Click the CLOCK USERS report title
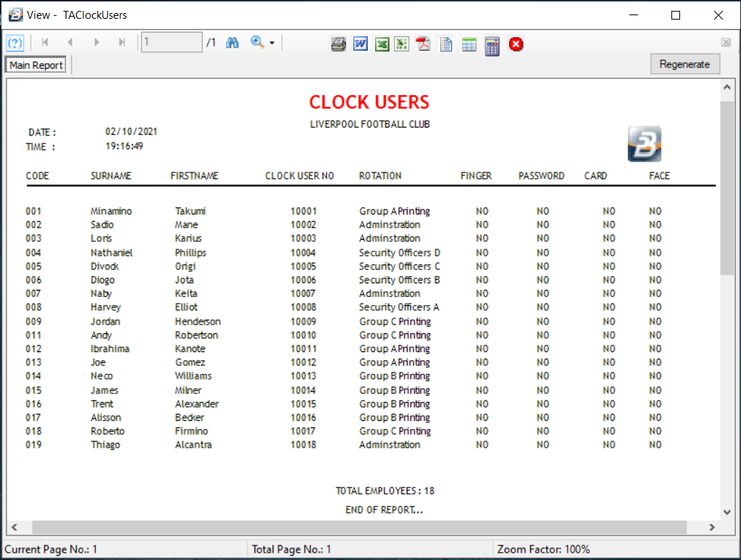 click(x=369, y=102)
